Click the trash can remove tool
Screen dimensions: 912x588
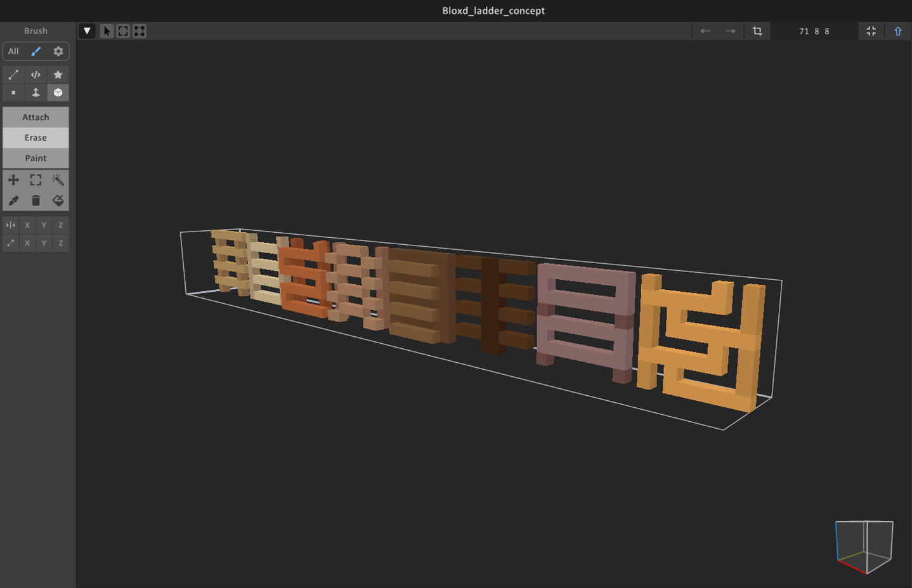36,200
